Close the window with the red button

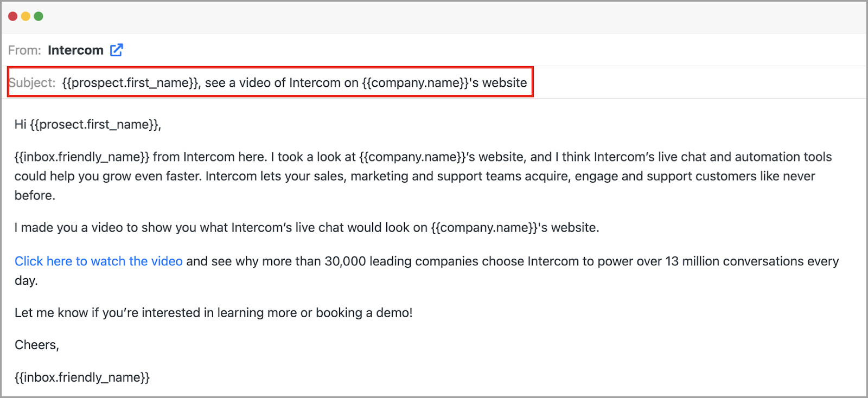(12, 16)
